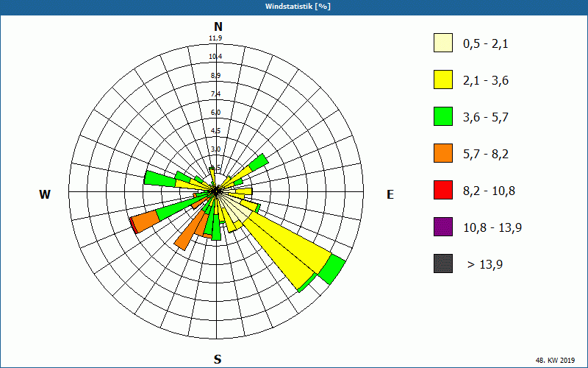Click the green northeast wind sector tip
This screenshot has height=368, width=588.
click(259, 162)
